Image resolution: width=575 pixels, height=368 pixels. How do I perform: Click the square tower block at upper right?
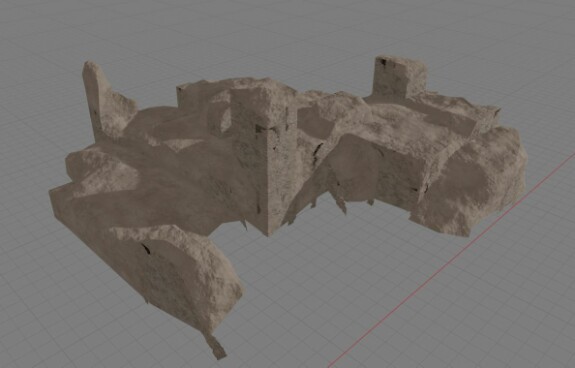pos(400,76)
